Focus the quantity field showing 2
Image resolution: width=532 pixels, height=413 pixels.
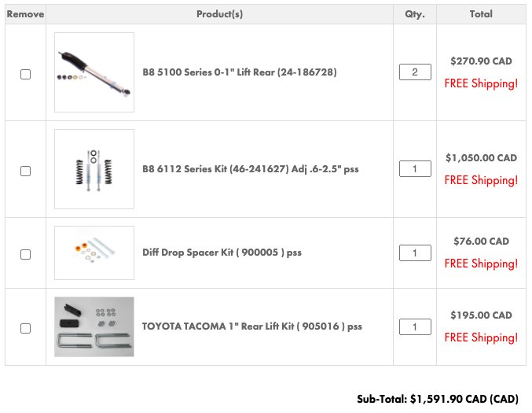coord(415,72)
